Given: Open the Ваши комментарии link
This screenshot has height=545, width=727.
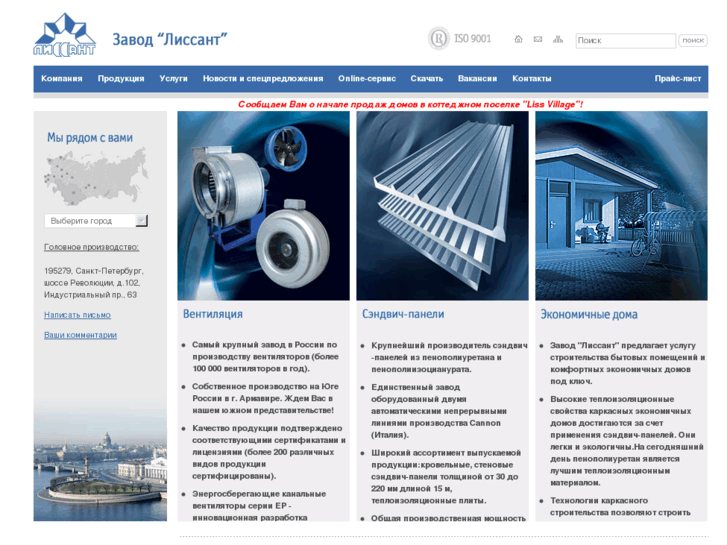Looking at the screenshot, I should point(80,335).
